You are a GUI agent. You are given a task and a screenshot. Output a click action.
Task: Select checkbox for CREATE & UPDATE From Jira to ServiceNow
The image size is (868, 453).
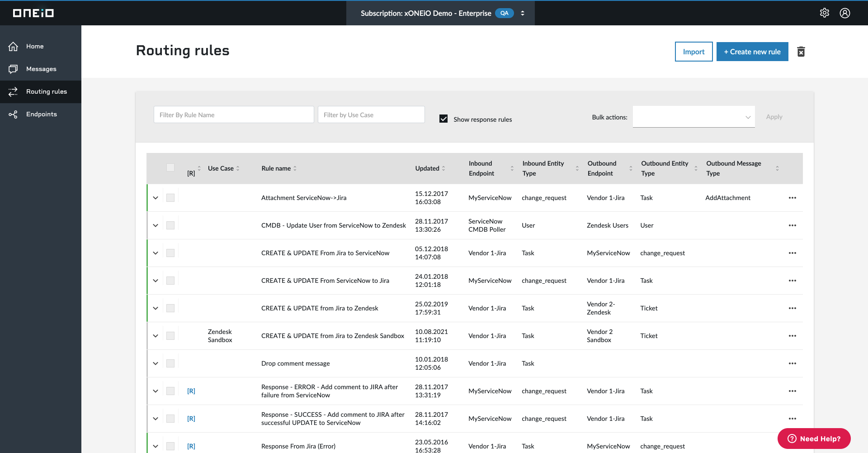[x=170, y=253]
